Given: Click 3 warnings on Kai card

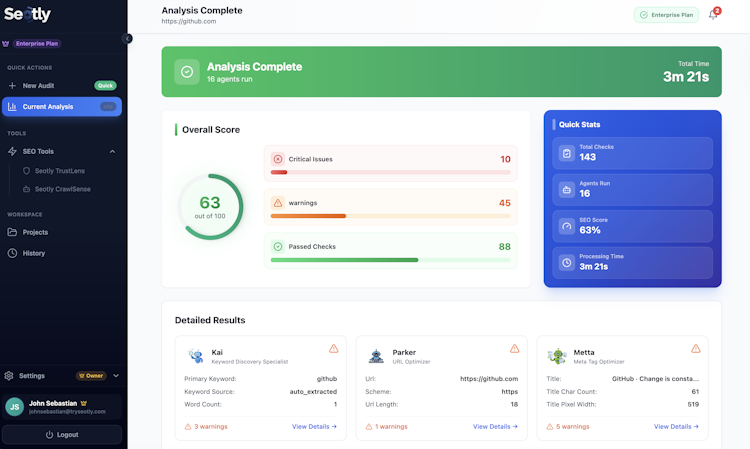Looking at the screenshot, I should (206, 427).
